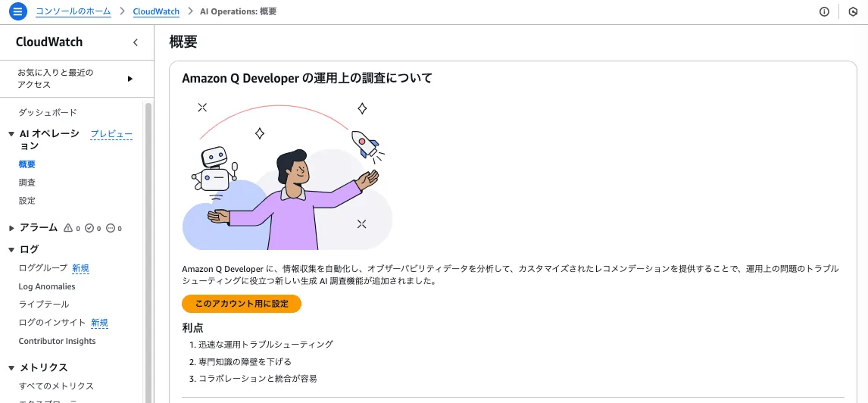This screenshot has height=403, width=868.
Task: Collapse the CloudWatch sidebar with the chevron
Action: point(135,42)
